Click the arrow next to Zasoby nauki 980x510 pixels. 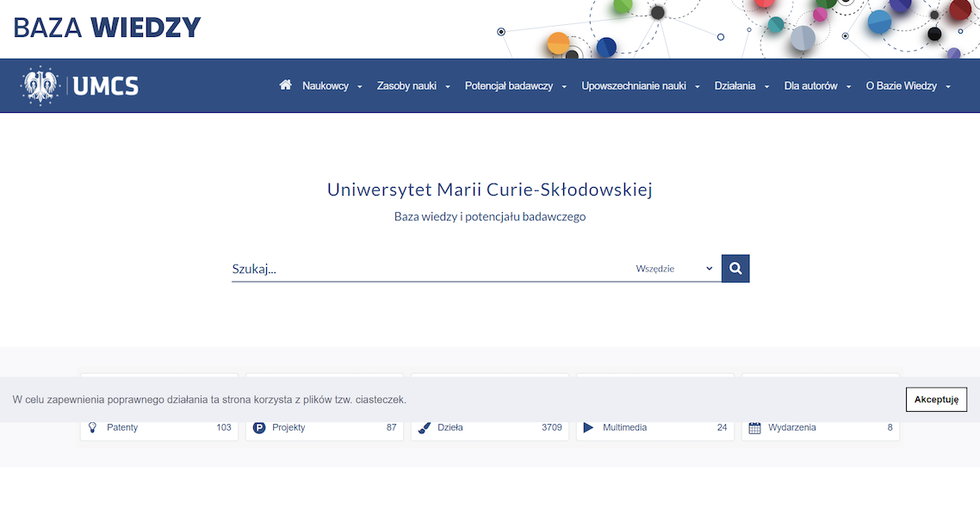coord(448,87)
